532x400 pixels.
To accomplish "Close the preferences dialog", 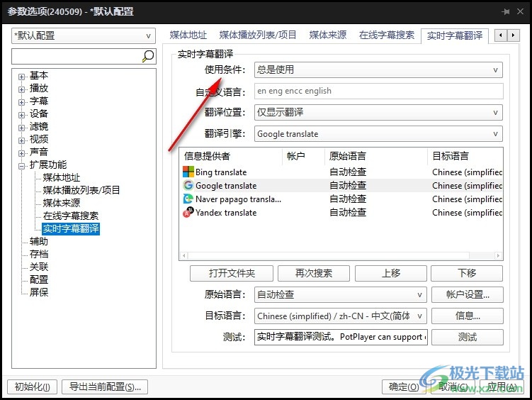I will [x=520, y=11].
